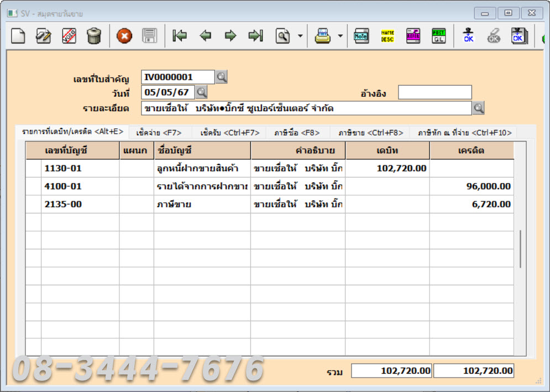Image resolution: width=550 pixels, height=392 pixels.
Task: Open the document search magnifier icon
Action: 282,36
